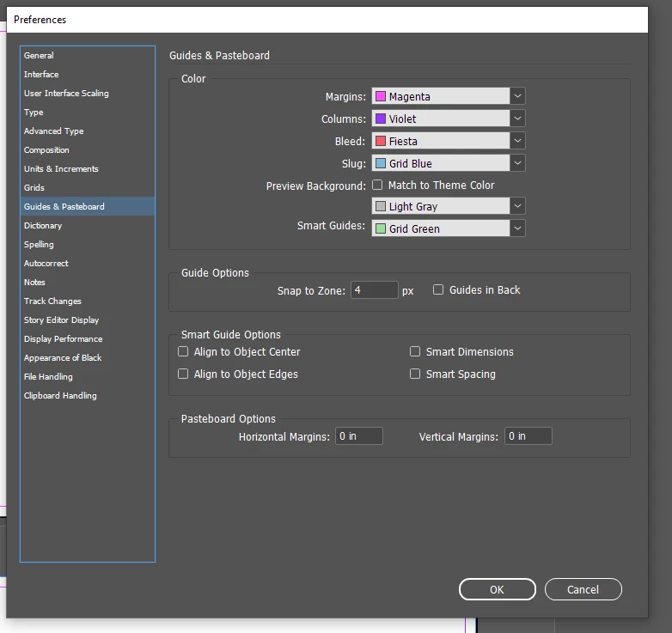Open Spelling preferences
The width and height of the screenshot is (672, 633).
click(x=88, y=244)
